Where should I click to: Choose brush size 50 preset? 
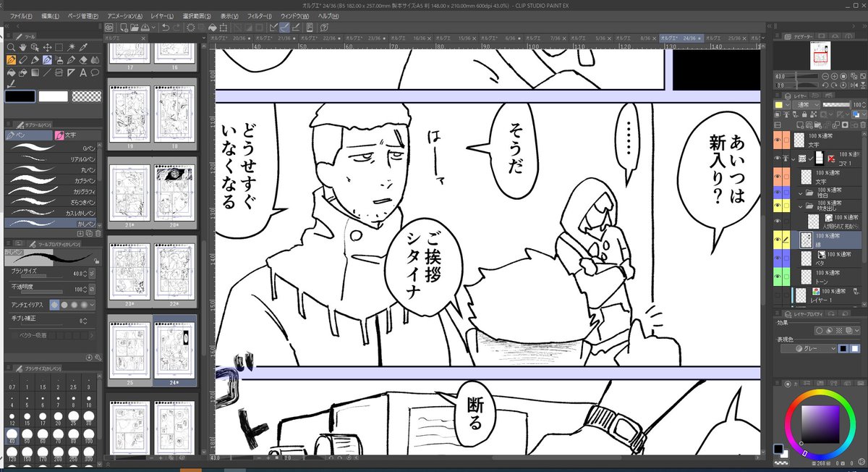[x=27, y=434]
